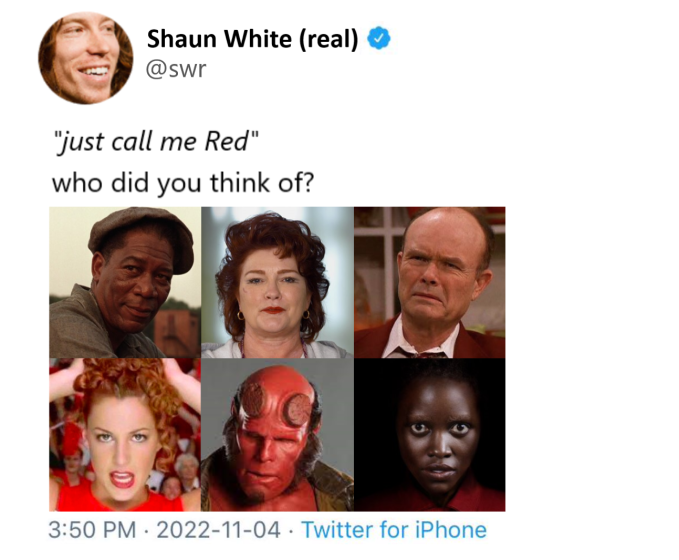Click the 2022-11-04 date text
Viewport: 679px width, 560px height.
218,530
